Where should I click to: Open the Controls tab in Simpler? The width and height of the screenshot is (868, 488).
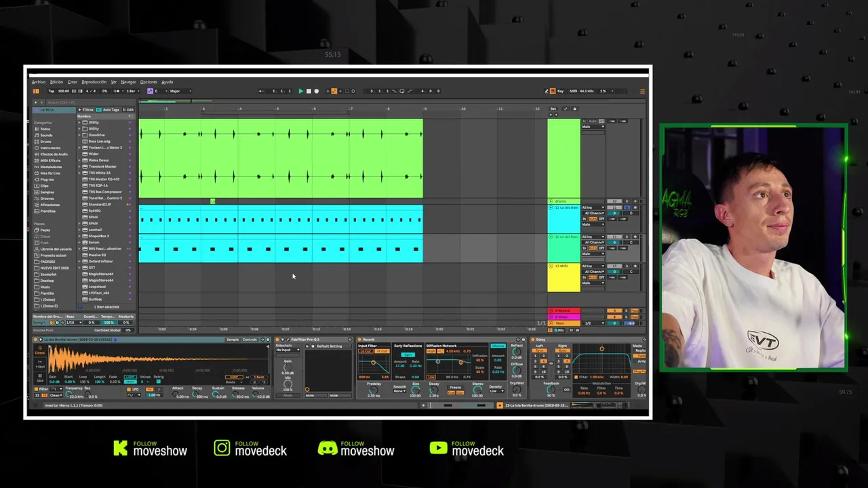click(250, 340)
